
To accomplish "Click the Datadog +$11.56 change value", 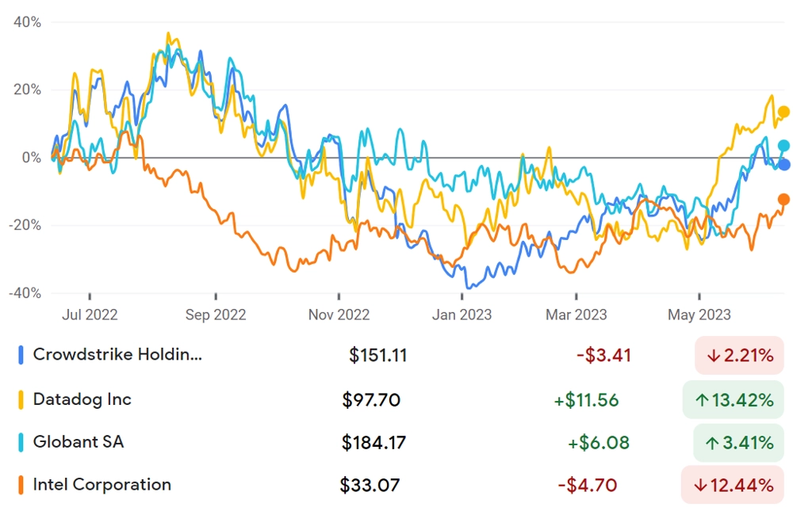I will (586, 400).
